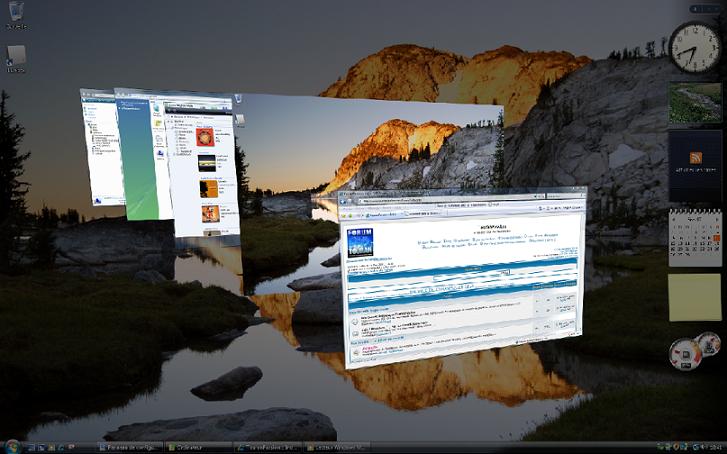
Task: Click the red album cover in Media Player
Action: pos(205,137)
